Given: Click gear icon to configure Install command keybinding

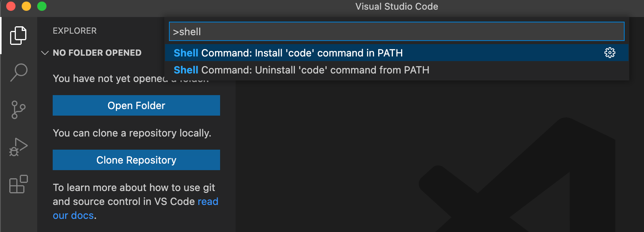Looking at the screenshot, I should (610, 53).
